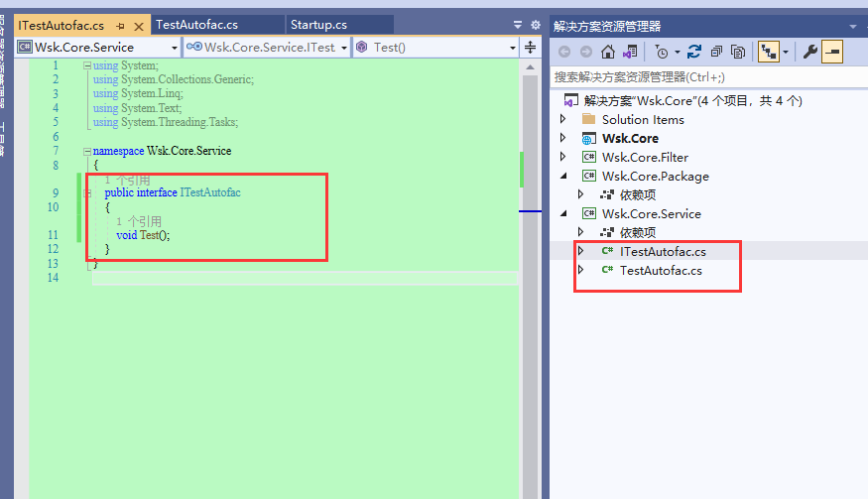Toggle the Preview Selected Items button
The height and width of the screenshot is (499, 868).
click(832, 52)
